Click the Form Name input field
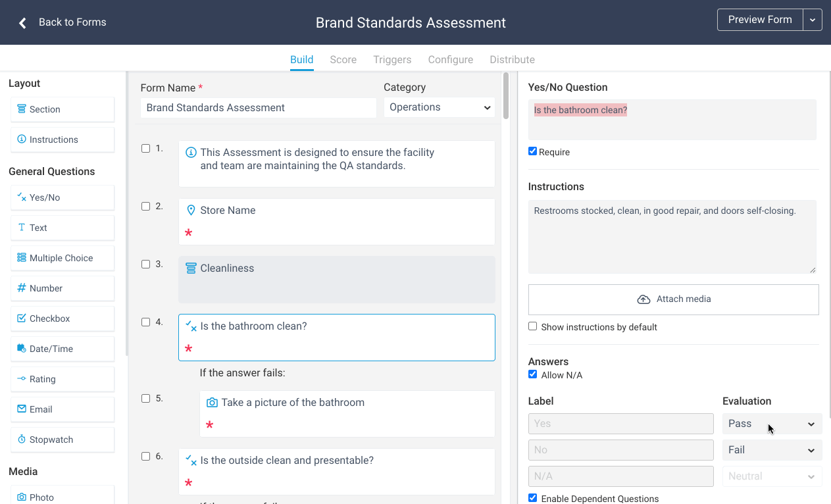The width and height of the screenshot is (831, 504). (x=259, y=108)
